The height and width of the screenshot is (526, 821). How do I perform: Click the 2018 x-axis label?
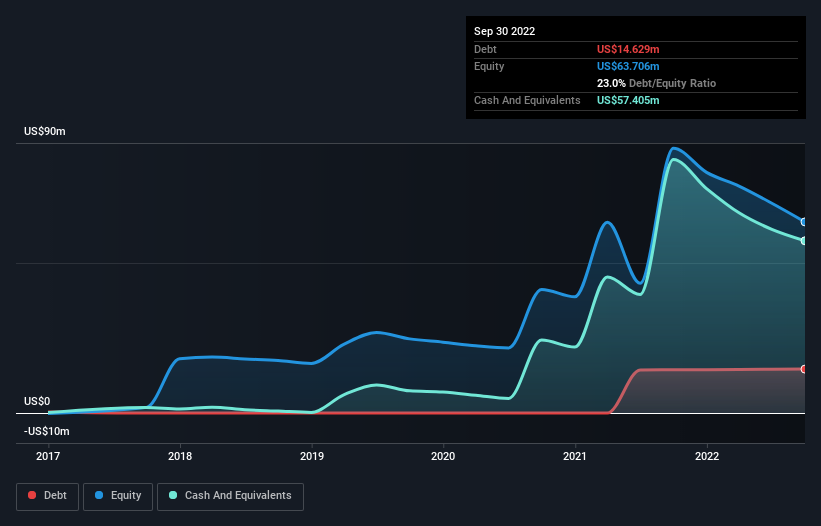click(180, 456)
